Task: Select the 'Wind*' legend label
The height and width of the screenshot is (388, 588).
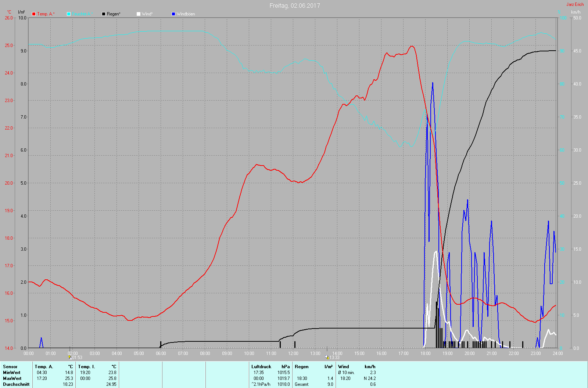Action: point(147,14)
